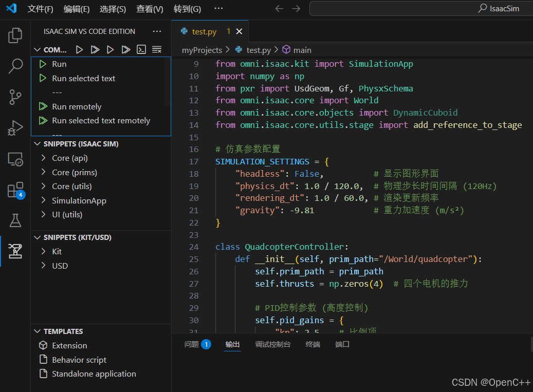This screenshot has width=533, height=392.
Task: Open the 查看(V) menu
Action: pyautogui.click(x=150, y=9)
